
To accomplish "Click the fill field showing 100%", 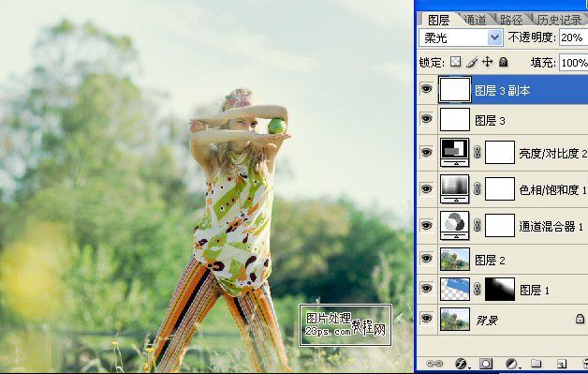I will (x=573, y=62).
